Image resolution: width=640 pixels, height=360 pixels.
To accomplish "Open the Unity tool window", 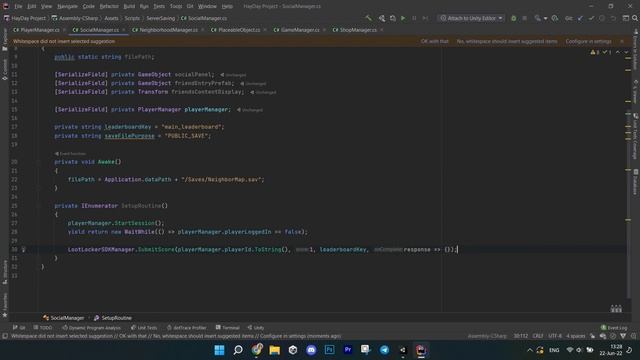I will coord(256,327).
